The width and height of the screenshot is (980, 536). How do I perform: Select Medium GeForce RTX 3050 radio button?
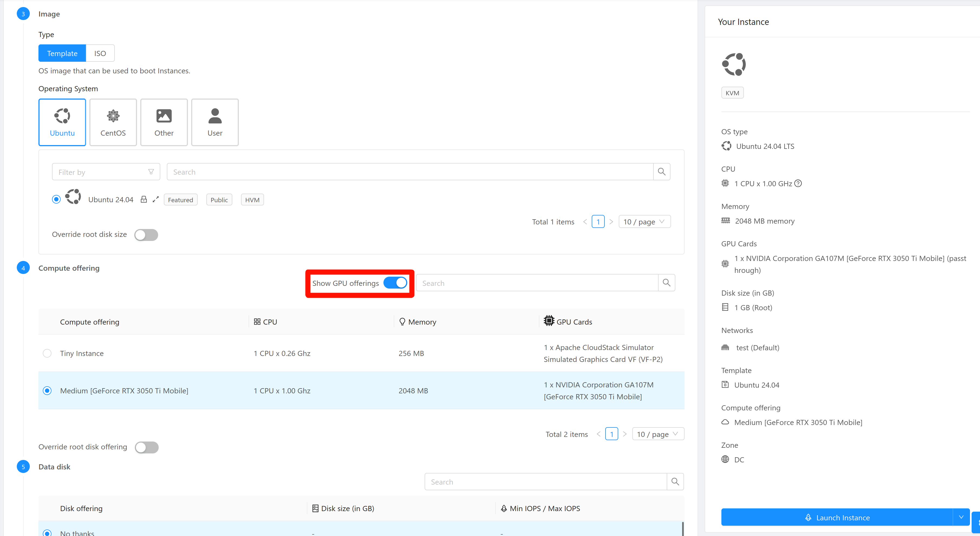tap(47, 391)
